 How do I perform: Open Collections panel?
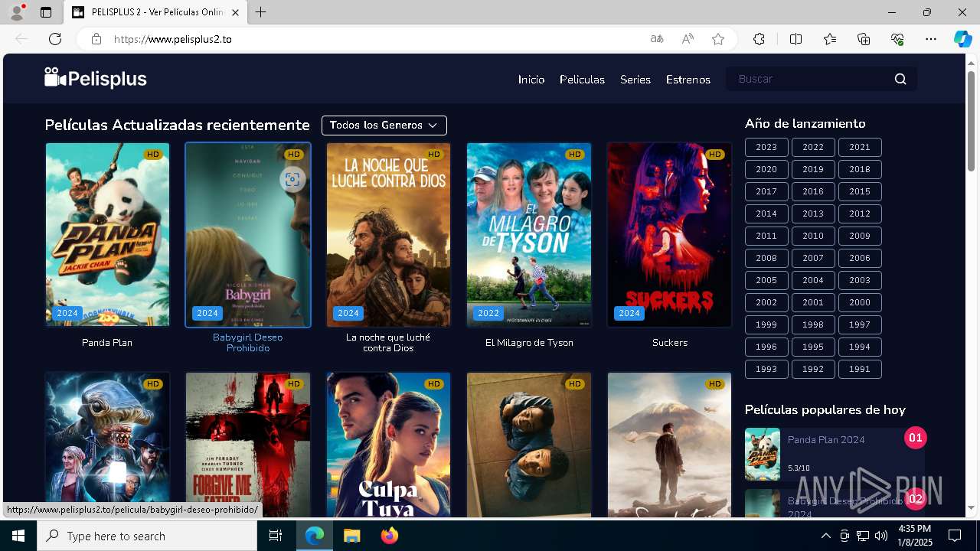864,39
